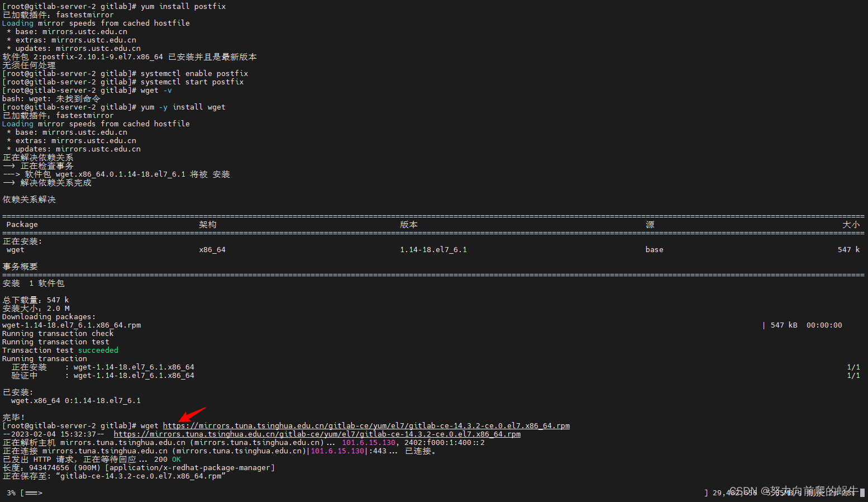Click the "wget.x86_64.0.1.14-18.el7_6.1 将被 安装" line
Image resolution: width=868 pixels, height=502 pixels.
point(116,174)
